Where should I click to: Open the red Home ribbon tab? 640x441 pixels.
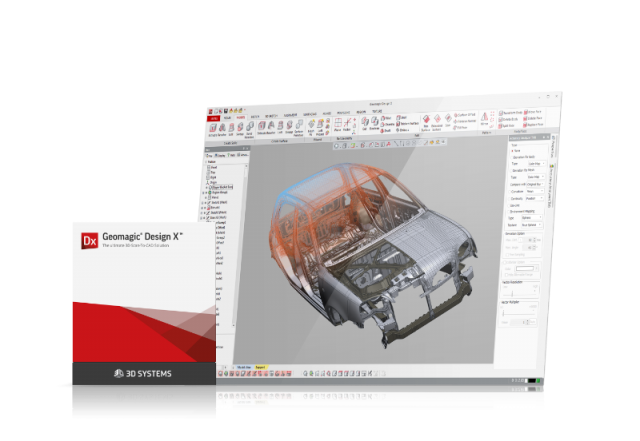(214, 118)
